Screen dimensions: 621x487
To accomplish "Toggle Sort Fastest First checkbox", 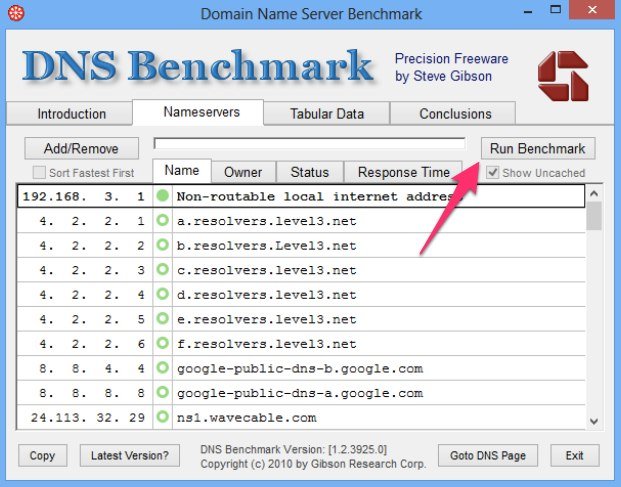I will (39, 173).
